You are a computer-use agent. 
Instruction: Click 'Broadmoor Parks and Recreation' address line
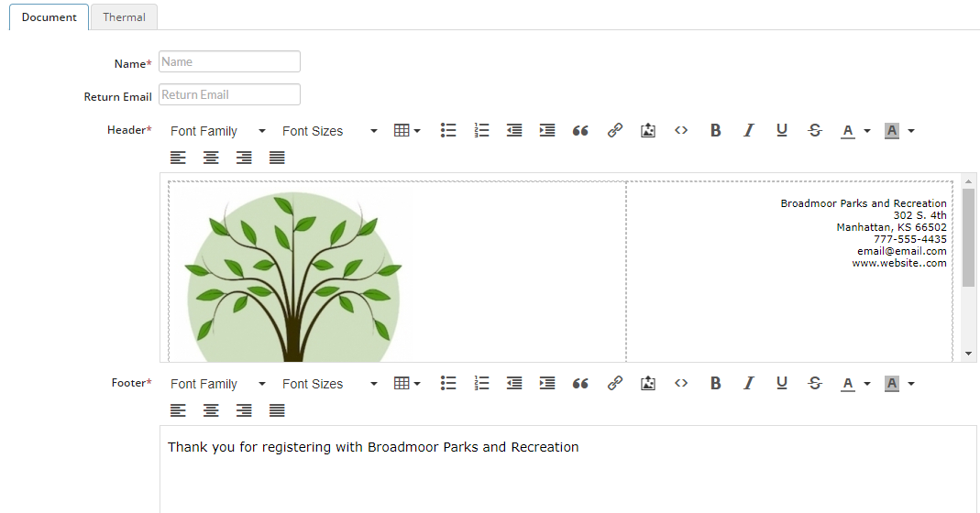click(864, 203)
